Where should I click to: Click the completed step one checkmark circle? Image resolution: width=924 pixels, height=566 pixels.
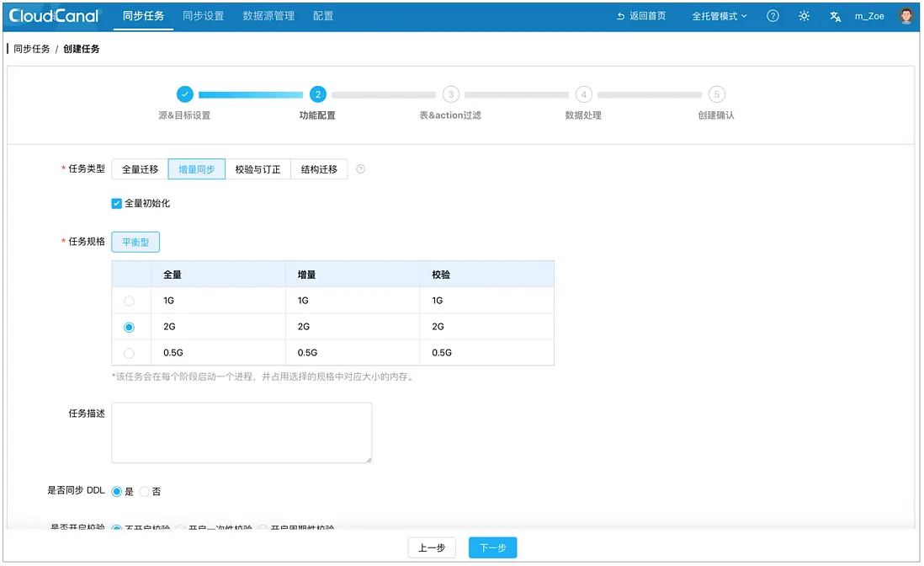[x=185, y=94]
